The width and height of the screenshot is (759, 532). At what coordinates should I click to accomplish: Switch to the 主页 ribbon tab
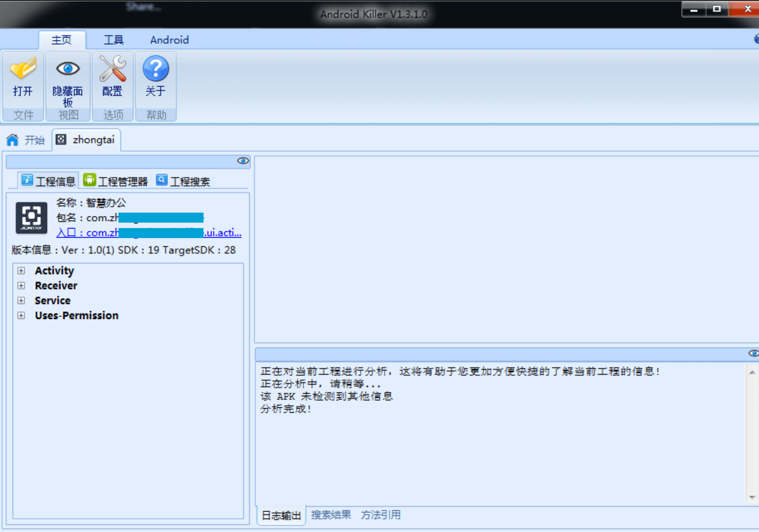pyautogui.click(x=62, y=40)
